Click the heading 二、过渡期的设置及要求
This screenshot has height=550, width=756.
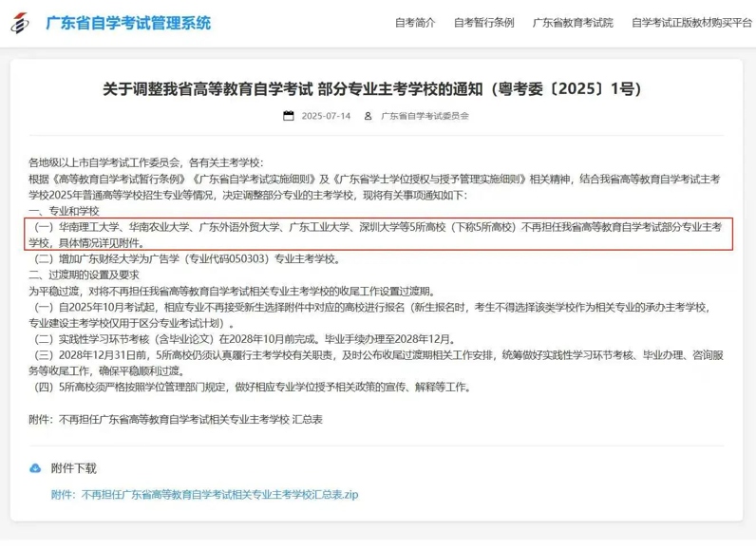coord(84,275)
